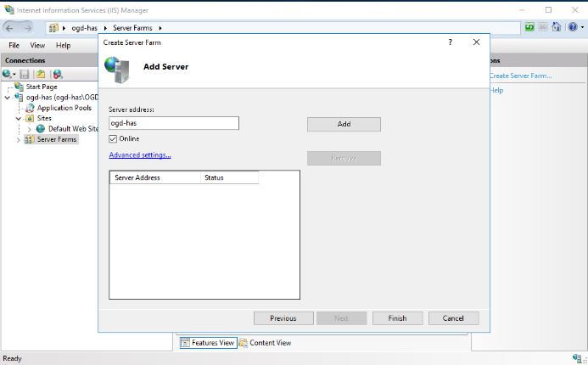Click the Cancel button
The width and height of the screenshot is (588, 365).
[x=453, y=318]
